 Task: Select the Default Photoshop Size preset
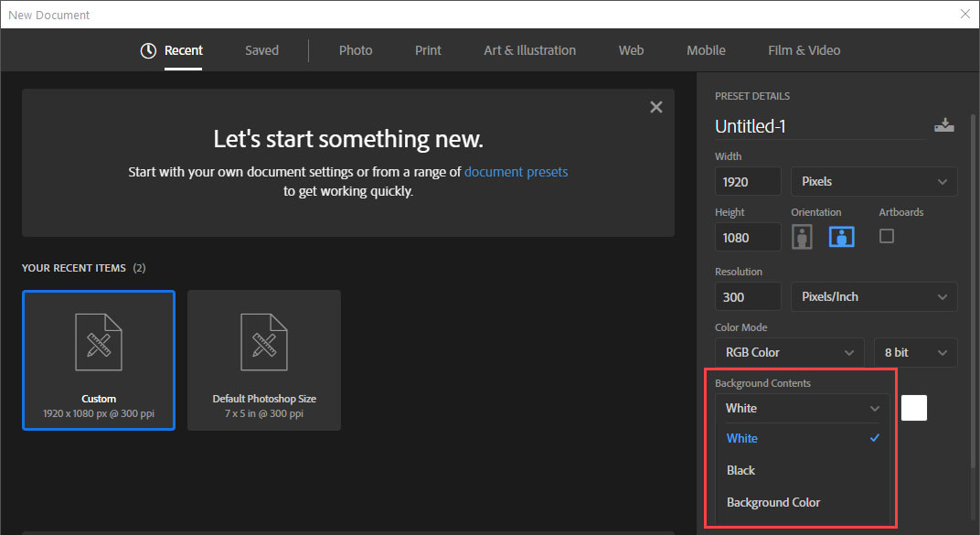click(x=264, y=360)
